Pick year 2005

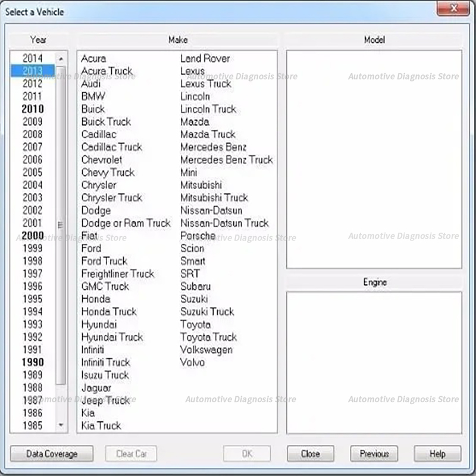33,172
